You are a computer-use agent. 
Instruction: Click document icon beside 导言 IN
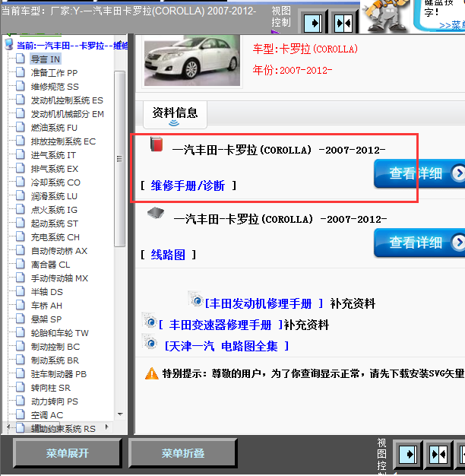click(21, 59)
